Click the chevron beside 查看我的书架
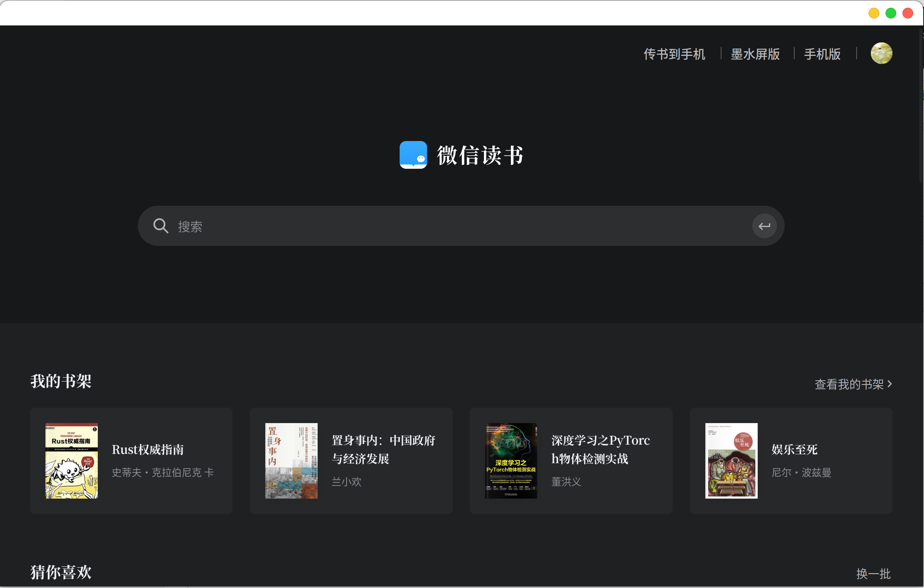The height and width of the screenshot is (588, 924). click(x=890, y=384)
